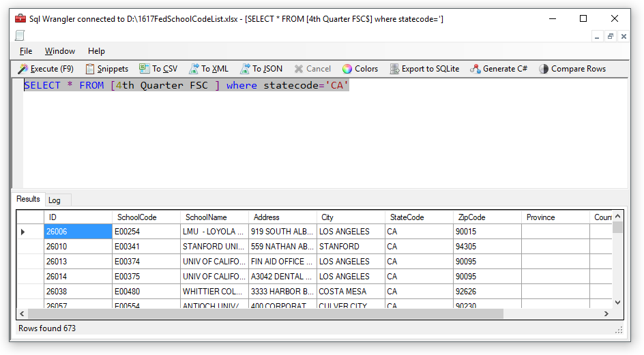644x355 pixels.
Task: Export results using To JSON
Action: (261, 69)
